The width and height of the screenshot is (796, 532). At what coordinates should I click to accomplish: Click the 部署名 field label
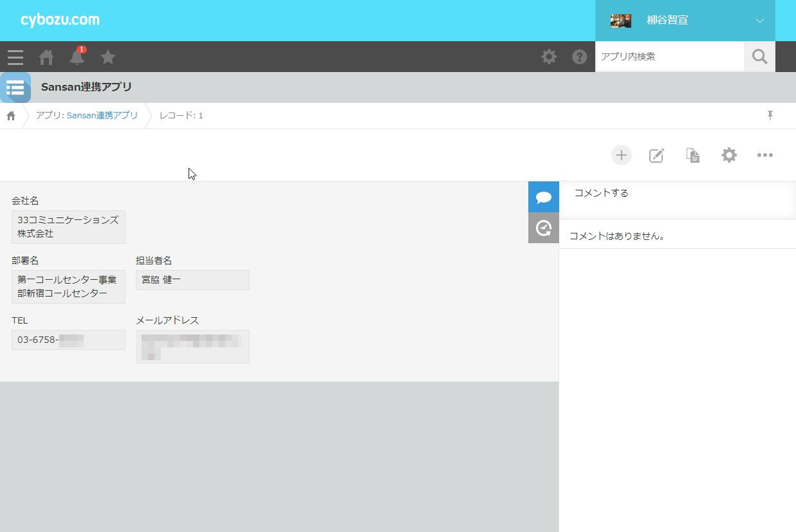(25, 261)
